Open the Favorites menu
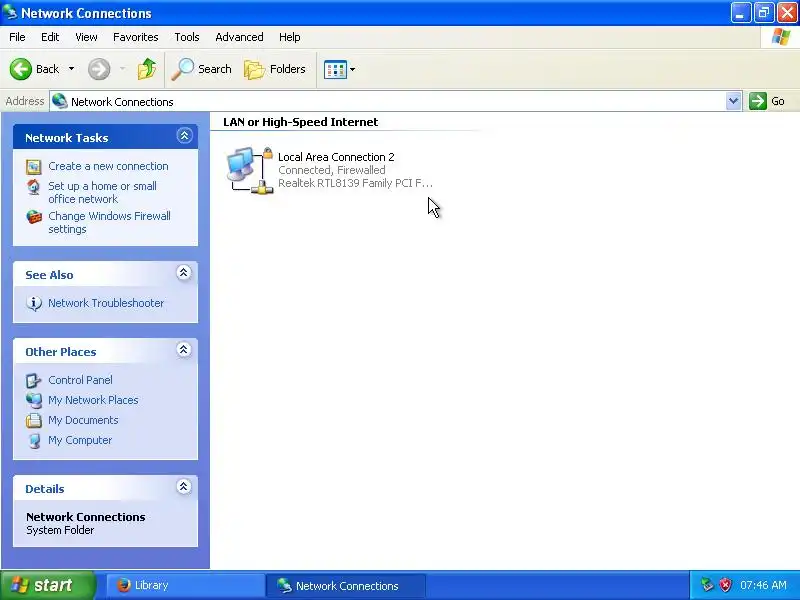 coord(136,37)
